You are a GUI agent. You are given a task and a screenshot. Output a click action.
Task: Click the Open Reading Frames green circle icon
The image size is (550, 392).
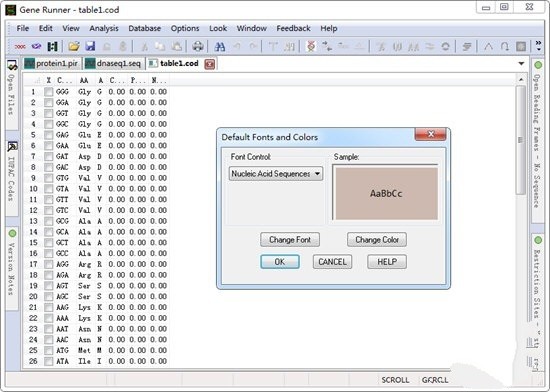pyautogui.click(x=538, y=65)
